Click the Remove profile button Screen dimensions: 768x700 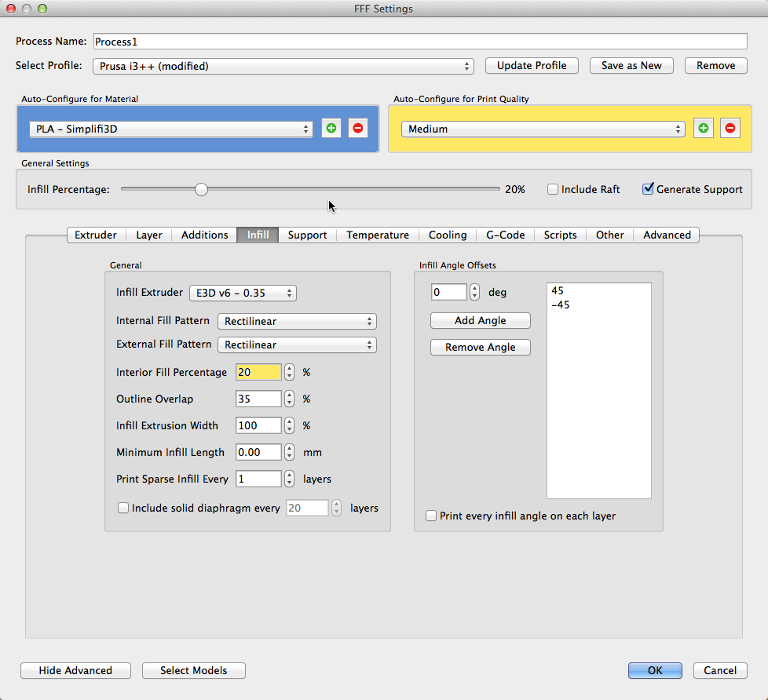(x=715, y=66)
